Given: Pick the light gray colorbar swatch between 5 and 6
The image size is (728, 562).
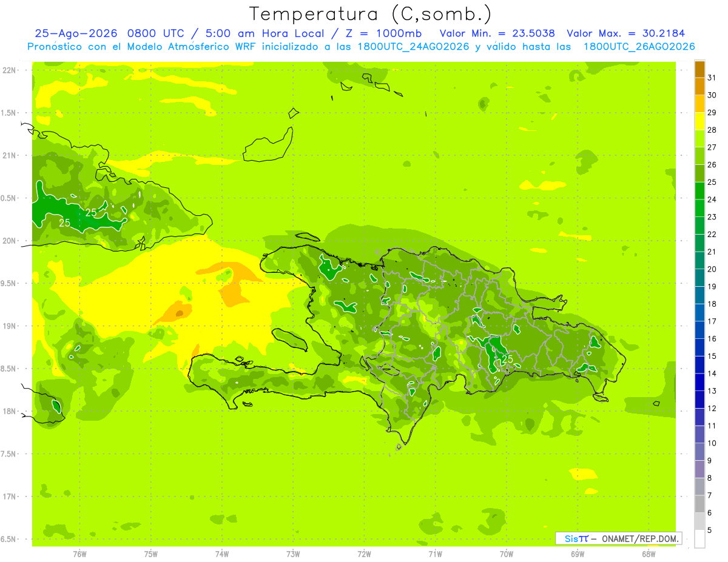Looking at the screenshot, I should (x=699, y=521).
